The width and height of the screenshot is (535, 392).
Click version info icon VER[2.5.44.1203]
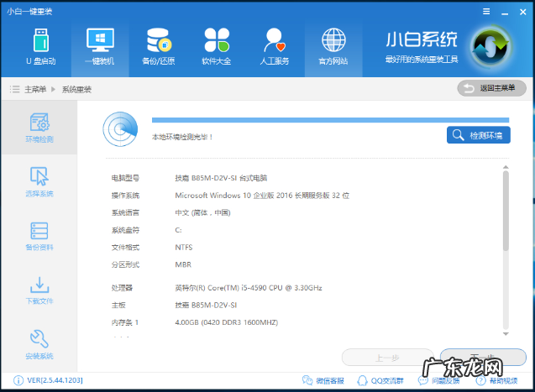click(x=18, y=380)
